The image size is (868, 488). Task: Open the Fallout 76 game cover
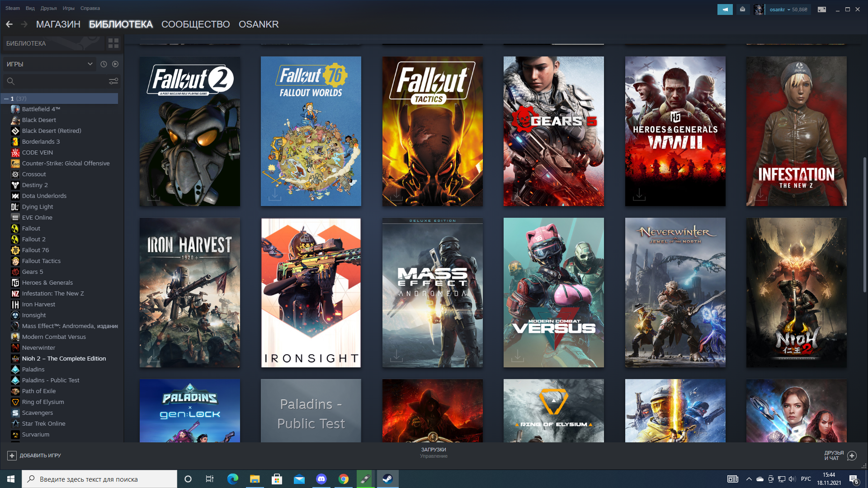pyautogui.click(x=311, y=131)
